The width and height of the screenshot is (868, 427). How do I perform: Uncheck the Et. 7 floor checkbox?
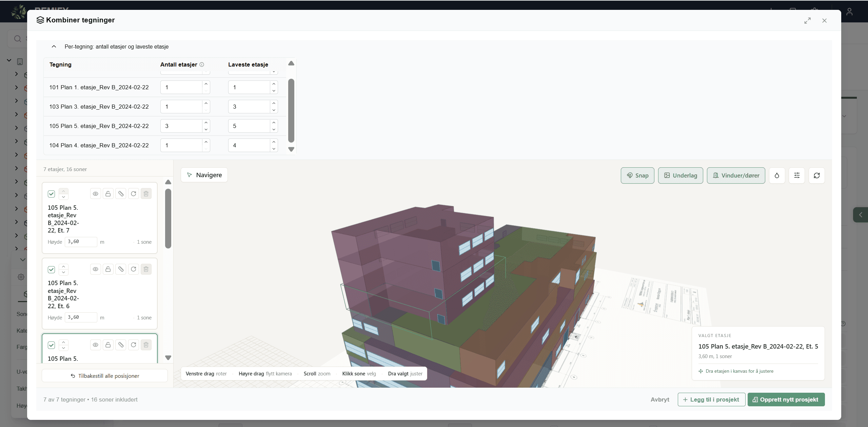pyautogui.click(x=51, y=194)
